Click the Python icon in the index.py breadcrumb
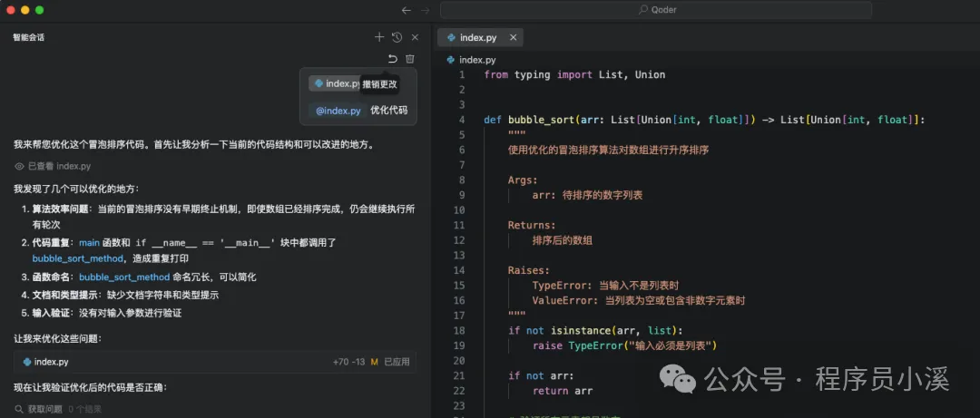 coord(451,60)
